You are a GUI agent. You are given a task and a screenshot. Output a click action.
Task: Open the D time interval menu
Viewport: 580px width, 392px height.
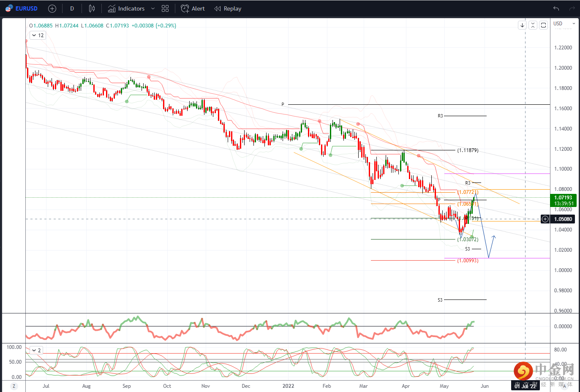click(72, 8)
